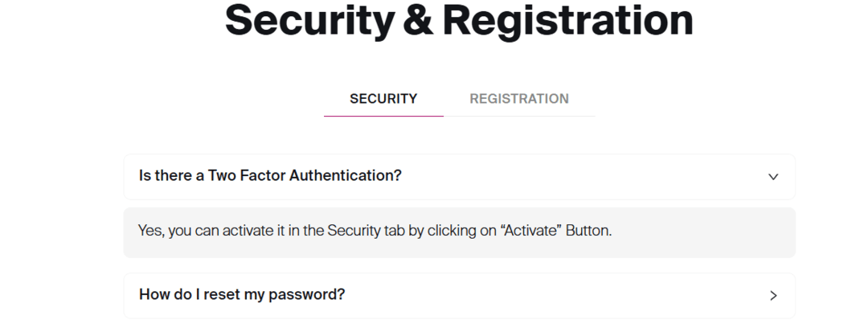Switch to the Registration tab
Viewport: 868px width, 324px height.
coord(519,99)
